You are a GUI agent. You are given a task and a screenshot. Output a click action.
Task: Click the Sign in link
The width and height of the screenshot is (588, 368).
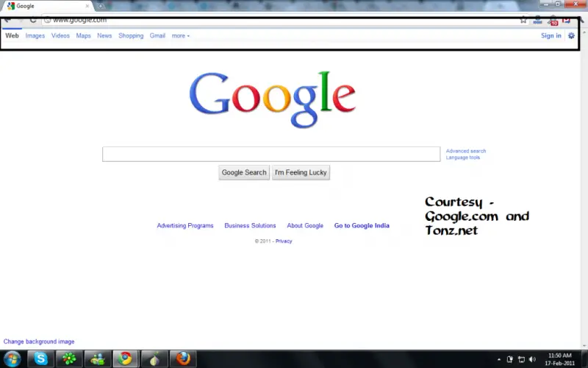(551, 35)
